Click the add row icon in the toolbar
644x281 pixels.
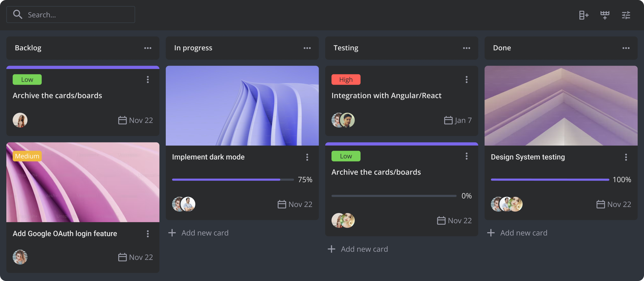[x=605, y=15]
